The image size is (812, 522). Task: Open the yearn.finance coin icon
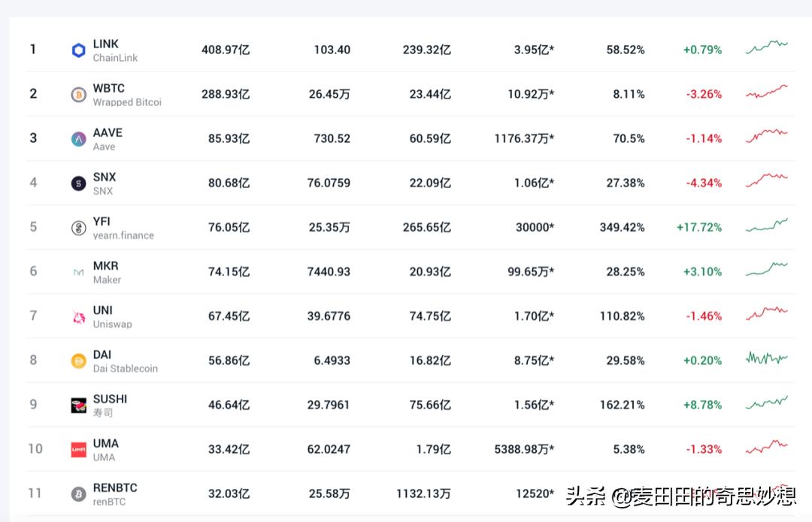point(78,228)
